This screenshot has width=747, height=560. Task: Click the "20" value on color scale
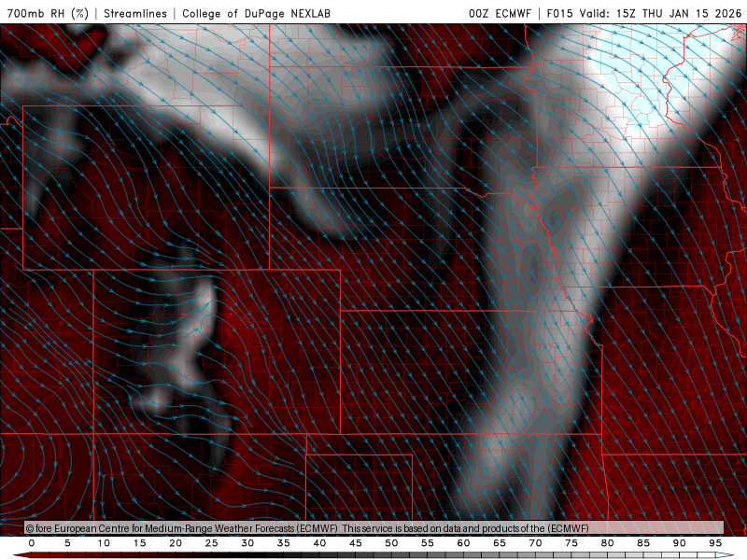pyautogui.click(x=176, y=543)
